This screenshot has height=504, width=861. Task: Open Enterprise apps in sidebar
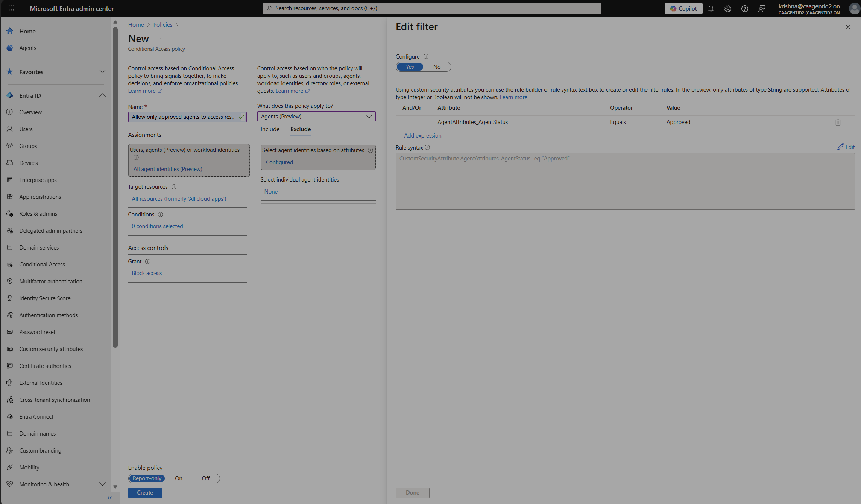(38, 180)
